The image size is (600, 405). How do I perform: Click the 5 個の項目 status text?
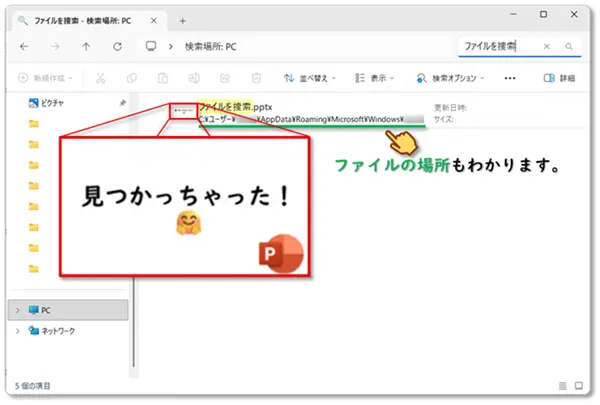(33, 386)
